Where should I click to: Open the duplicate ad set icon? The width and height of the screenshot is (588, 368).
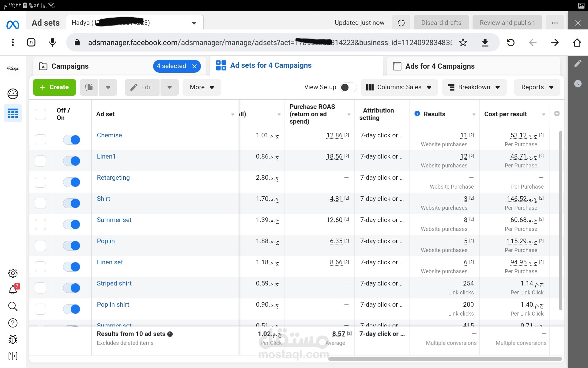[89, 87]
